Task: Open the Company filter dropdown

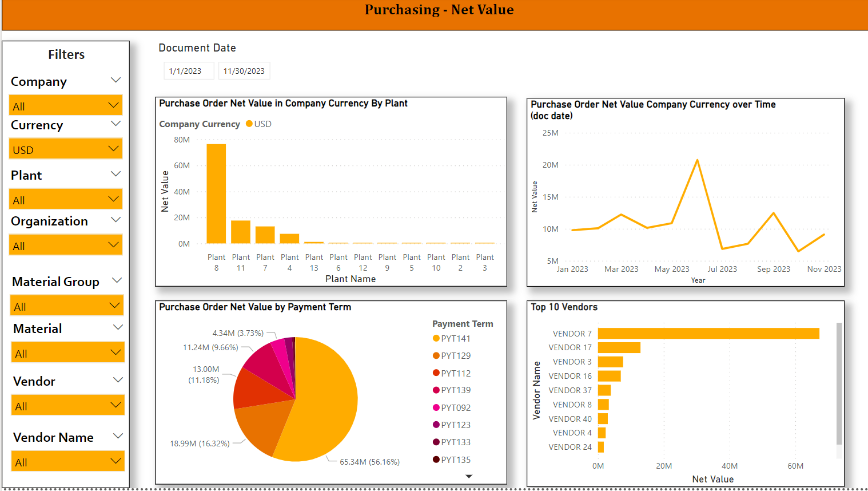Action: pos(65,105)
